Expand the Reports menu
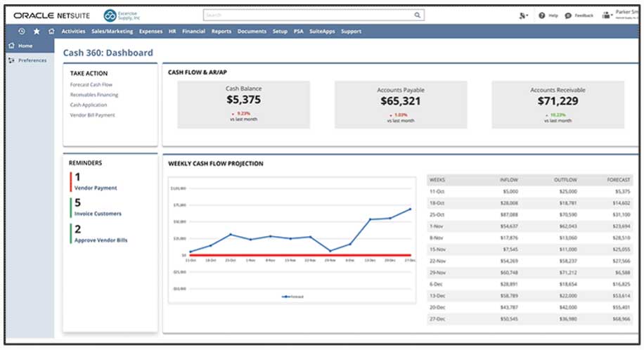The image size is (644, 350). click(221, 31)
